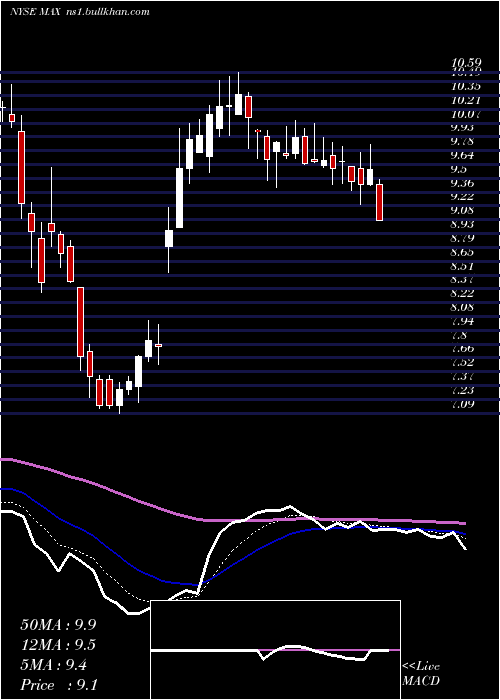This screenshot has height=700, width=500.
Task: Select the long red candle falling through 8.08
Action: [80, 322]
